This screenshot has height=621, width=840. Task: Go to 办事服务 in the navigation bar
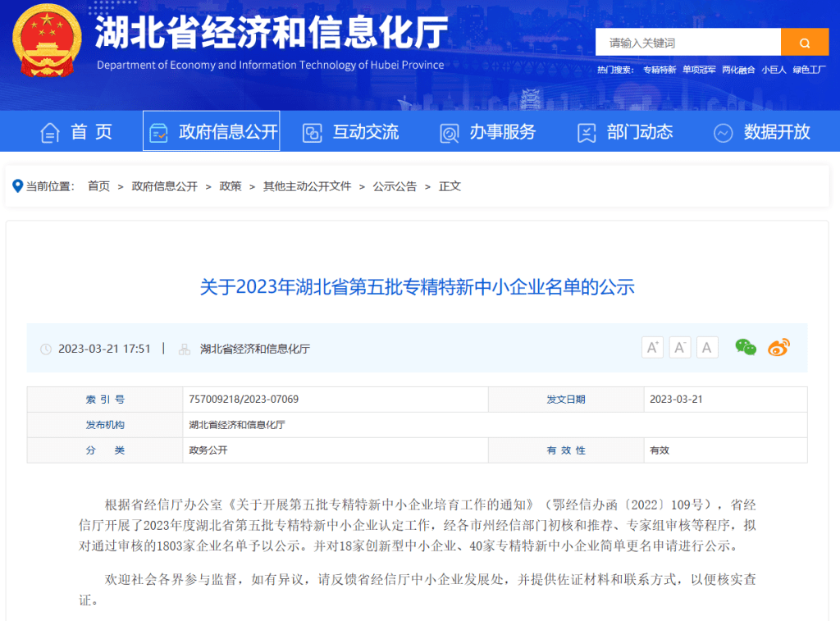point(487,131)
